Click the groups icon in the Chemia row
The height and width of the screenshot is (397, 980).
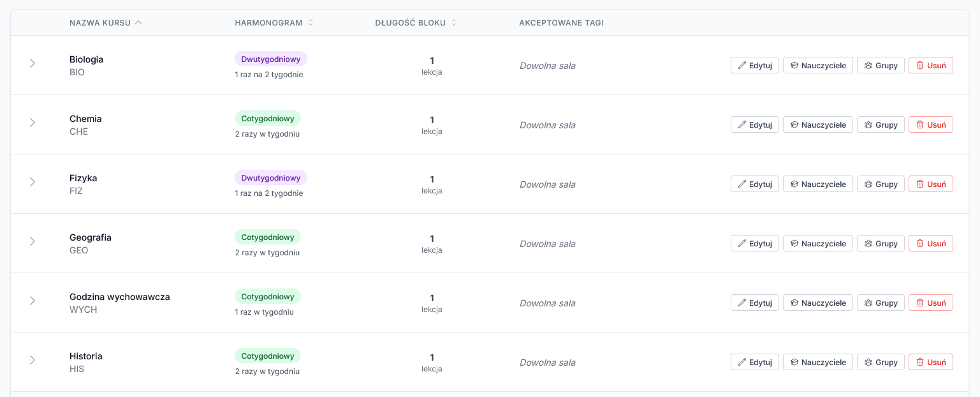[x=868, y=125]
